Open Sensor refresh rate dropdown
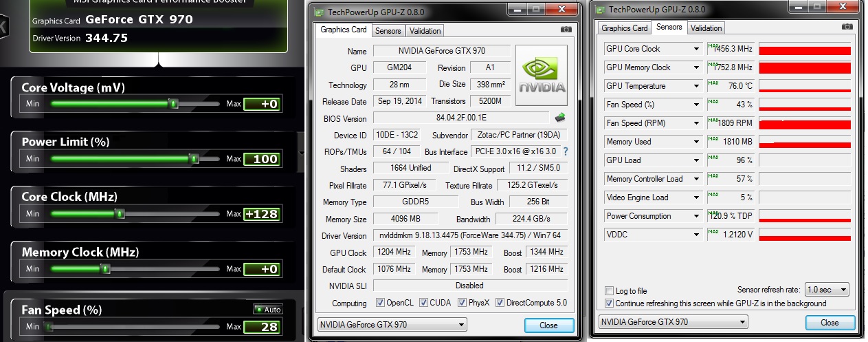The image size is (868, 342). 827,290
